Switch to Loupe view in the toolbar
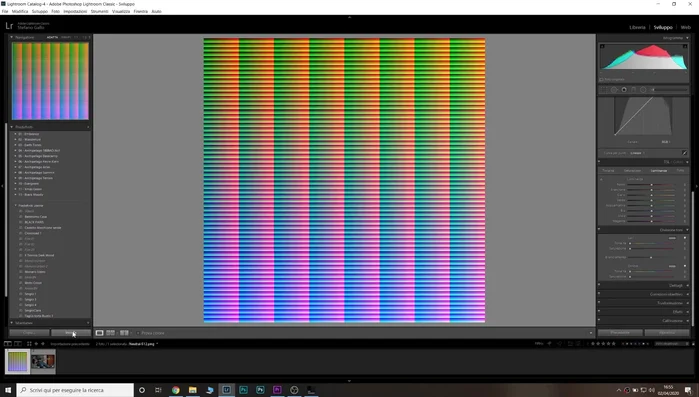 click(99, 333)
